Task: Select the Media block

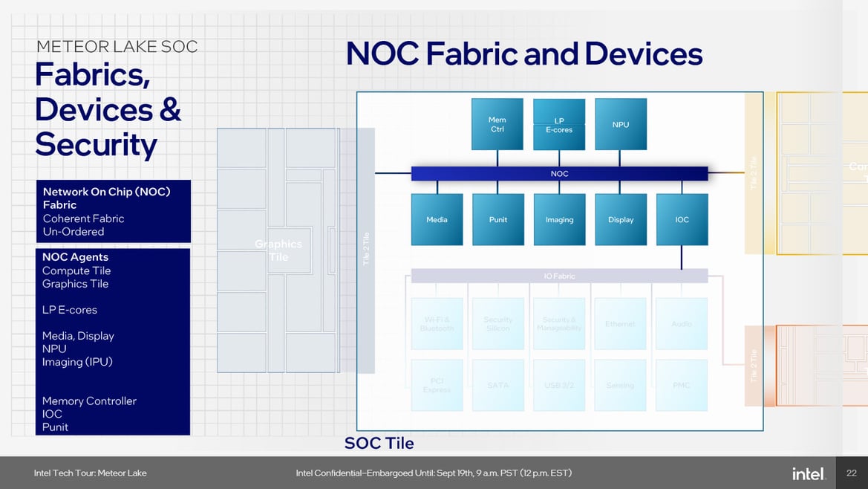Action: [437, 219]
